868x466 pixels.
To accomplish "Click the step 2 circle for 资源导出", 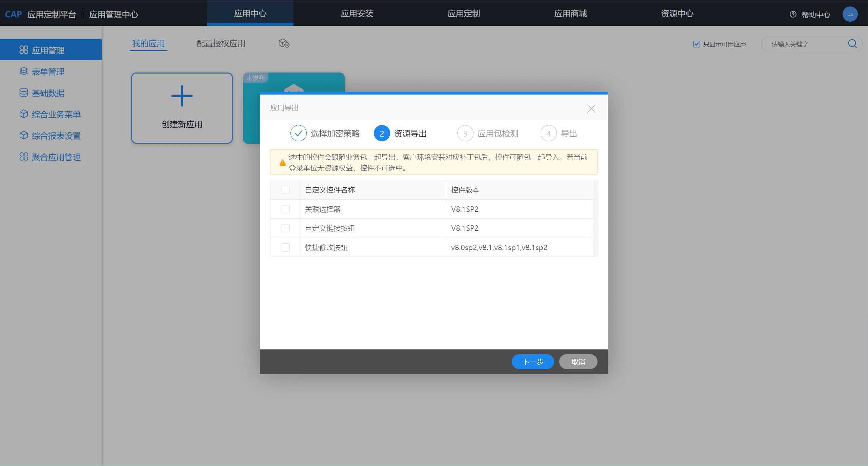I will point(382,134).
